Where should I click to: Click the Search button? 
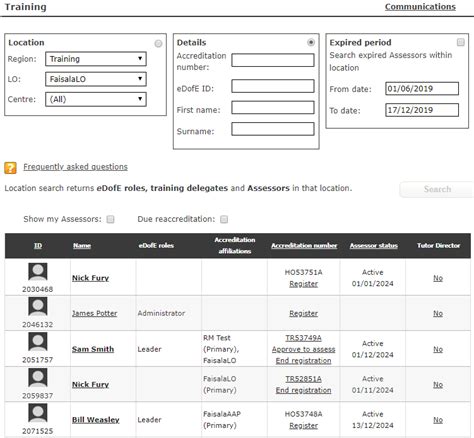pos(437,189)
